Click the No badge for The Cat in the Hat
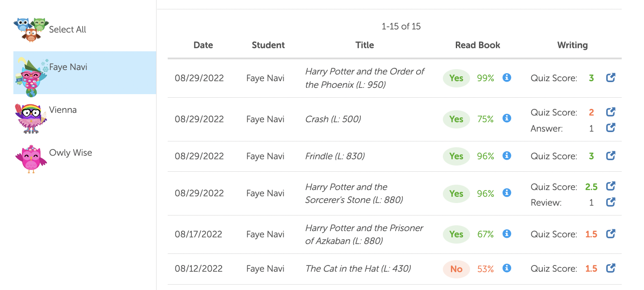This screenshot has width=644, height=290. point(456,269)
